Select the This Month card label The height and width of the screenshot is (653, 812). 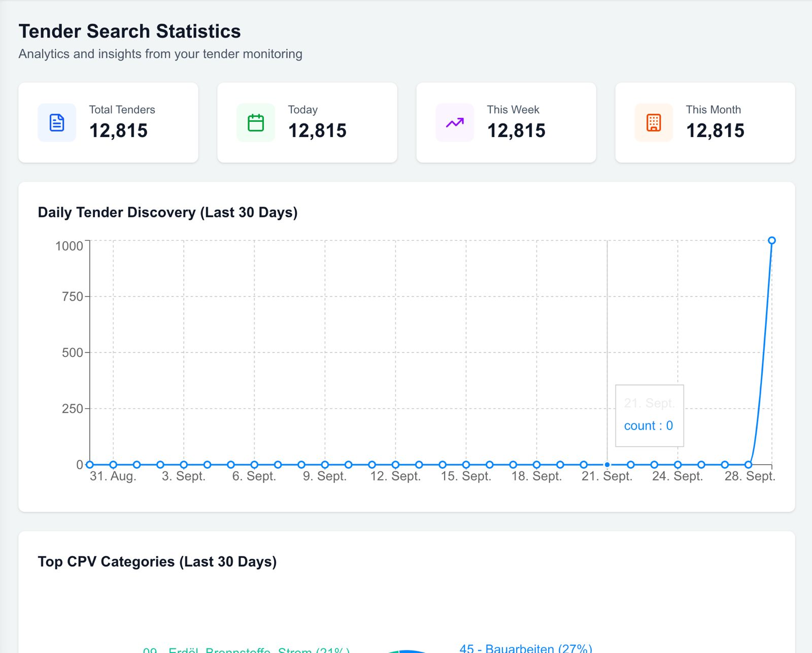coord(713,110)
